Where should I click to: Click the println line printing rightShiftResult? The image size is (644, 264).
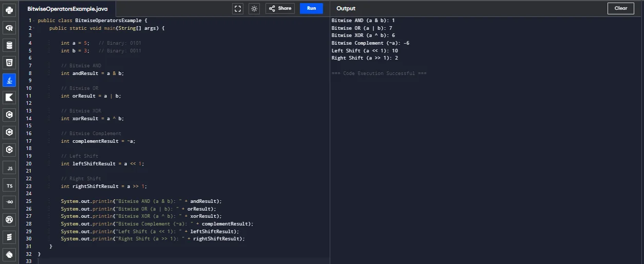click(153, 239)
